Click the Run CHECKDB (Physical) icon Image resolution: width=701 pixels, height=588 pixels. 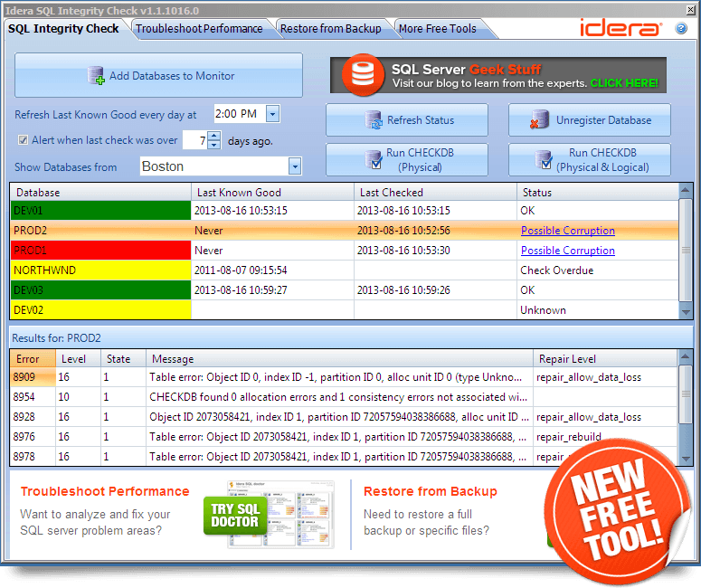374,160
